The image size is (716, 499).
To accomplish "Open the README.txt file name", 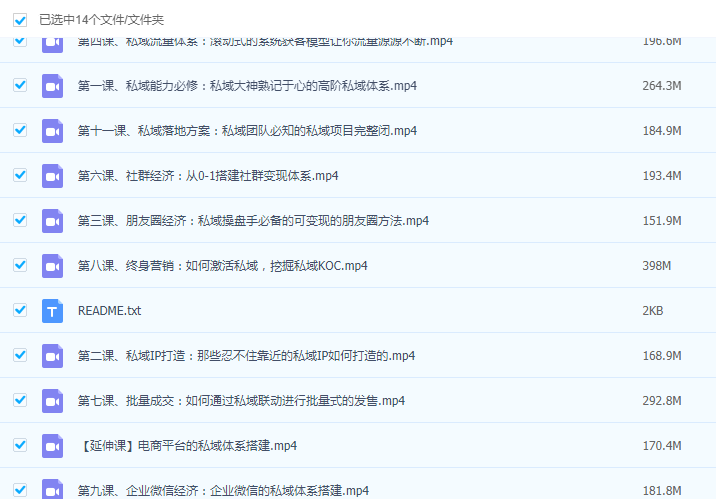I will (x=109, y=311).
